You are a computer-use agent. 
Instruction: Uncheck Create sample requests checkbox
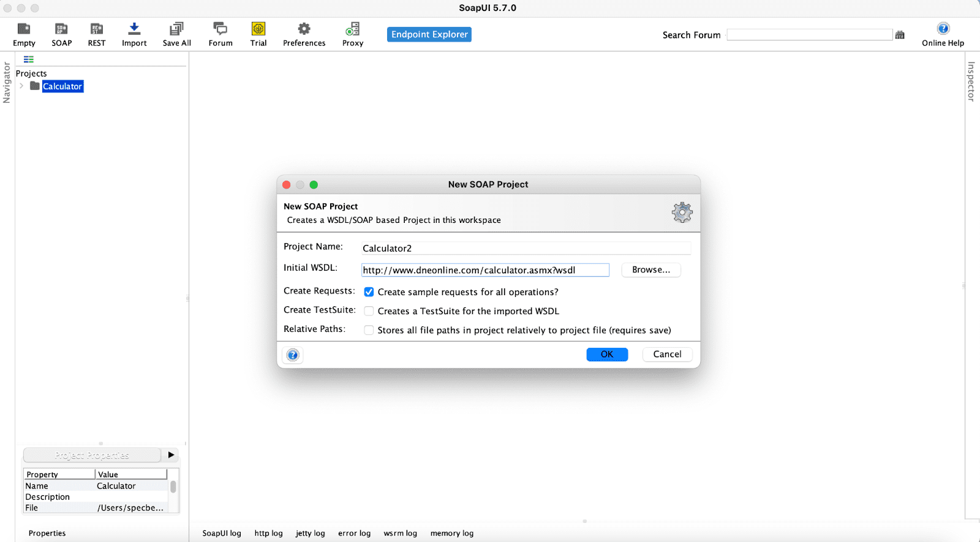click(x=369, y=292)
